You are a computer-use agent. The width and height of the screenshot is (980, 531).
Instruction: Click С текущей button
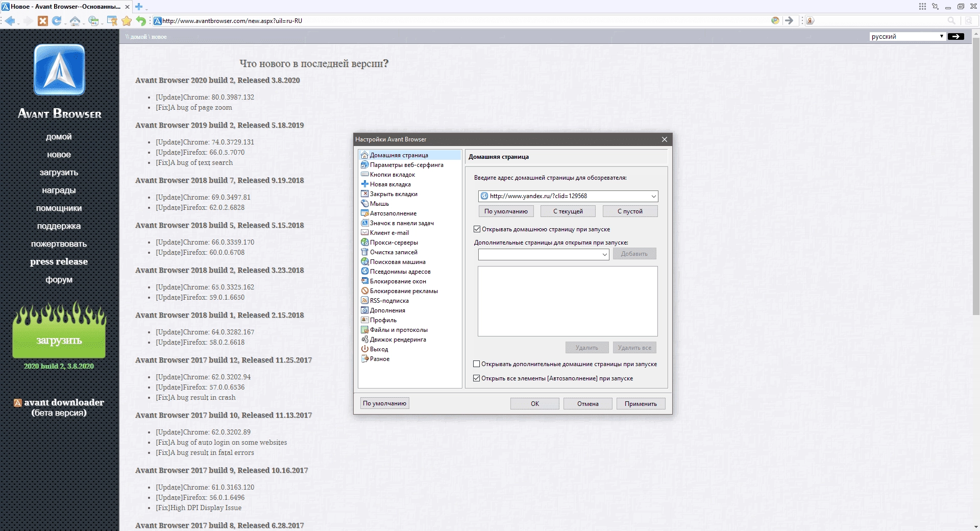tap(568, 211)
